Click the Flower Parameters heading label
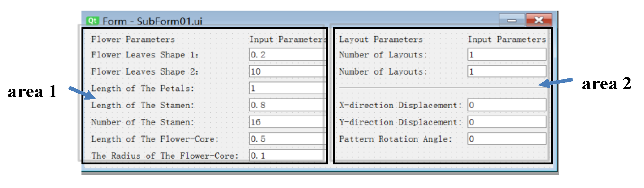644x188 pixels. pyautogui.click(x=133, y=40)
